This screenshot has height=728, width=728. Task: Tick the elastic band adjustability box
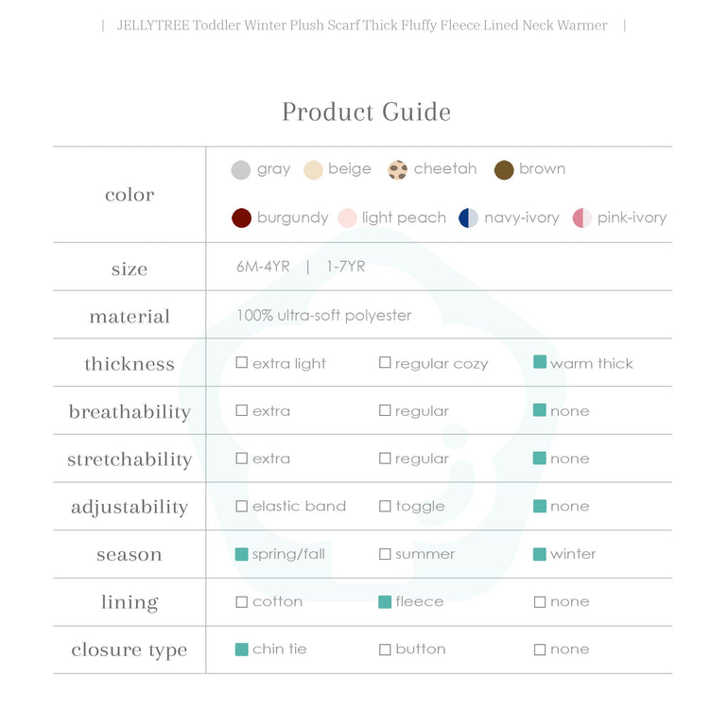coord(242,506)
